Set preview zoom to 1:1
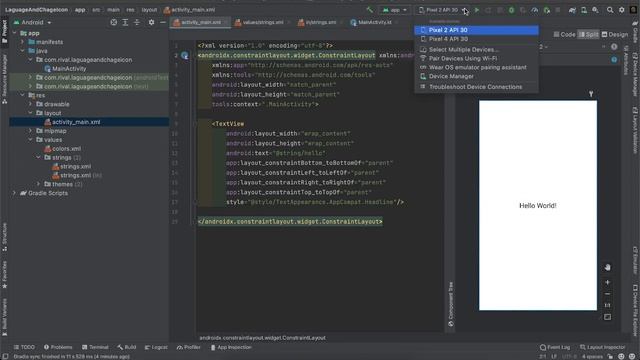The height and width of the screenshot is (360, 640). pos(607,305)
